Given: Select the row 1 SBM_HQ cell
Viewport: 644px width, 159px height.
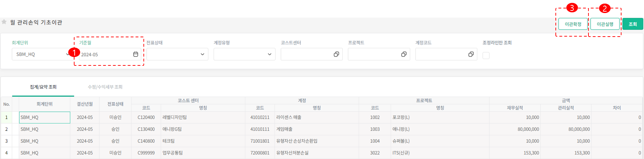Looking at the screenshot, I should (x=44, y=117).
